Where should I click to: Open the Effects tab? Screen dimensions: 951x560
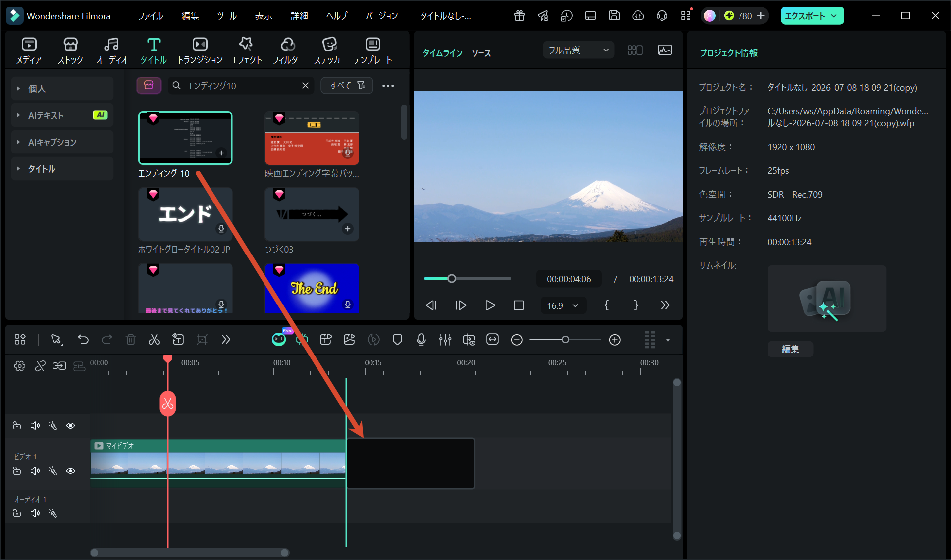click(246, 51)
